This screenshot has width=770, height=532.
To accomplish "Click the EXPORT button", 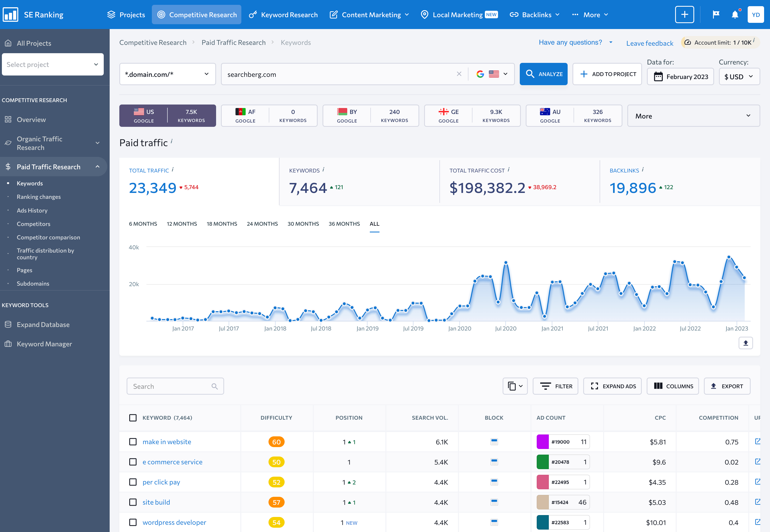I will pos(727,386).
